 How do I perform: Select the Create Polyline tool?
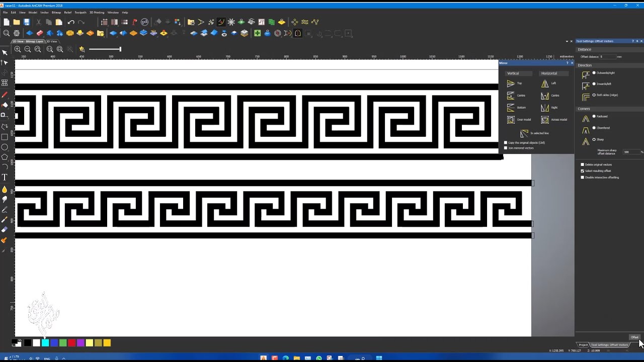(5, 126)
